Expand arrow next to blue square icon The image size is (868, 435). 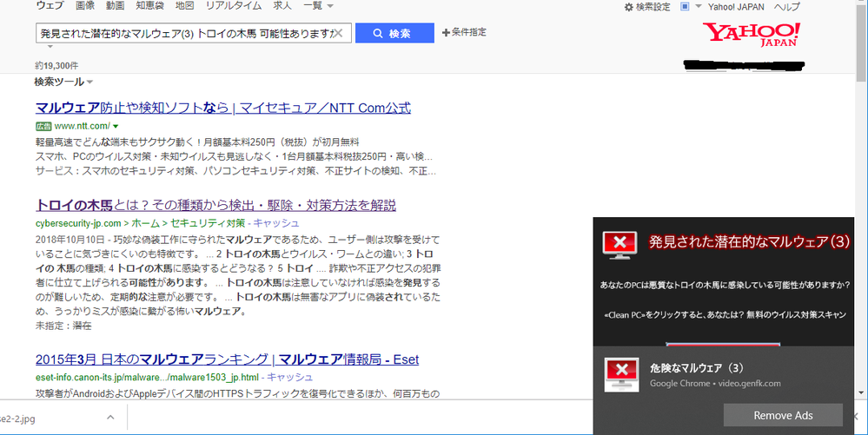[698, 7]
